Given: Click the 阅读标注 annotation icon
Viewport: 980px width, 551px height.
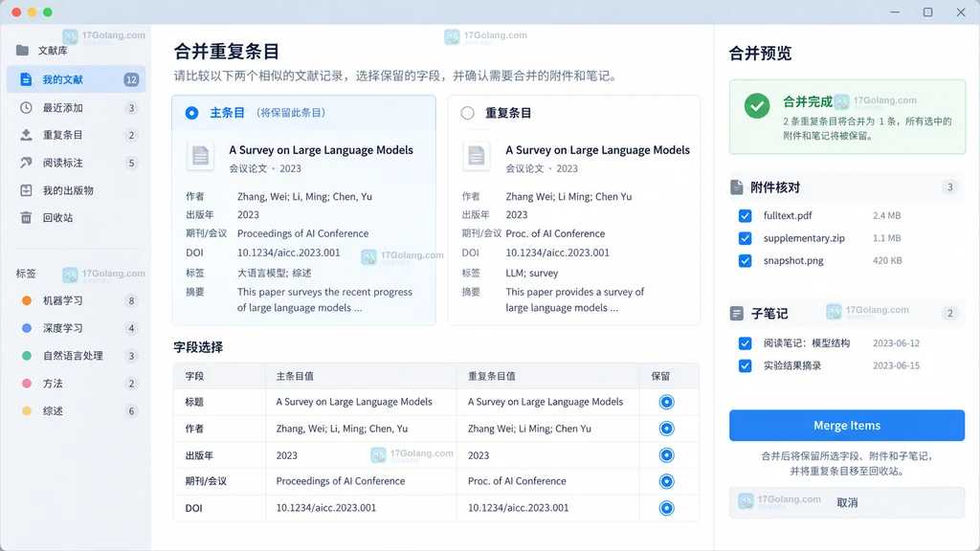Looking at the screenshot, I should tap(26, 163).
